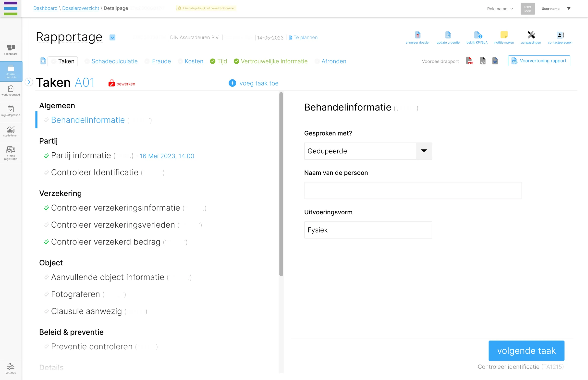Toggle checkmark for Controleer Identificatie task

(46, 172)
